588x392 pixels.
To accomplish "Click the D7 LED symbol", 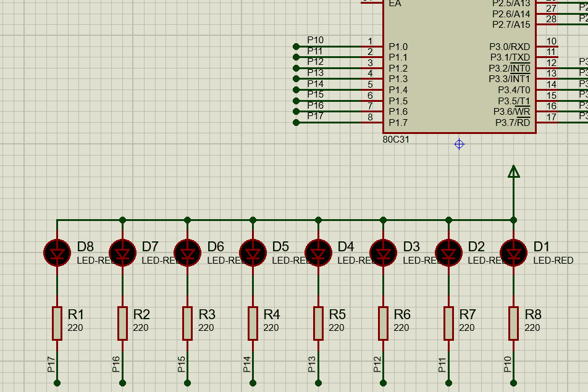I will (122, 252).
